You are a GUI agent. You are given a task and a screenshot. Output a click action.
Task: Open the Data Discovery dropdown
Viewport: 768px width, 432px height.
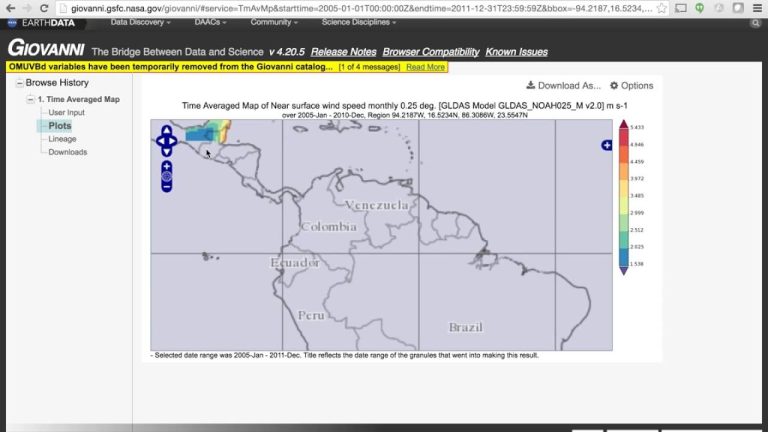(x=141, y=23)
